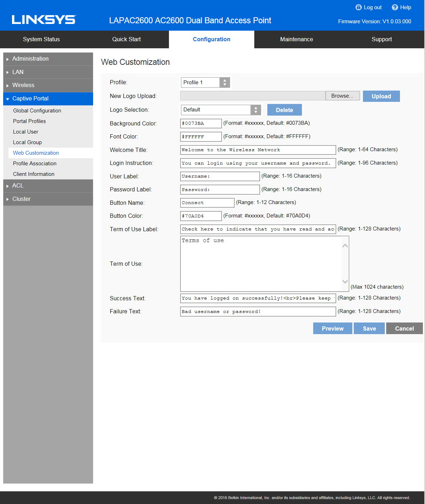
Task: Click the Button Name field Connect
Action: 207,203
